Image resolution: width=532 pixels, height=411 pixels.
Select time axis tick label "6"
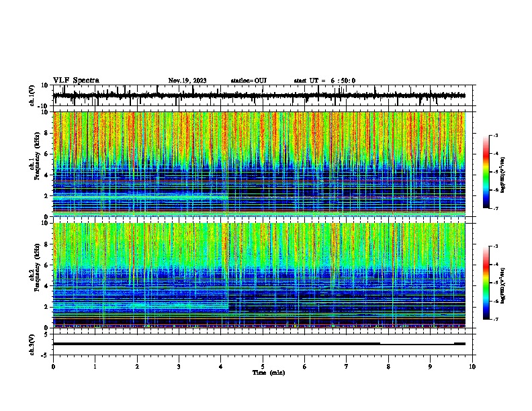point(305,367)
